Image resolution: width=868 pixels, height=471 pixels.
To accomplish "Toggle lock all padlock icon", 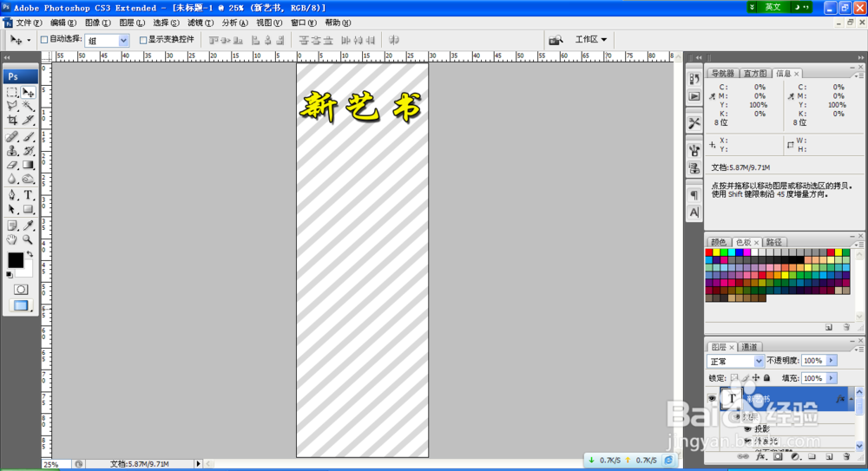I will (766, 378).
